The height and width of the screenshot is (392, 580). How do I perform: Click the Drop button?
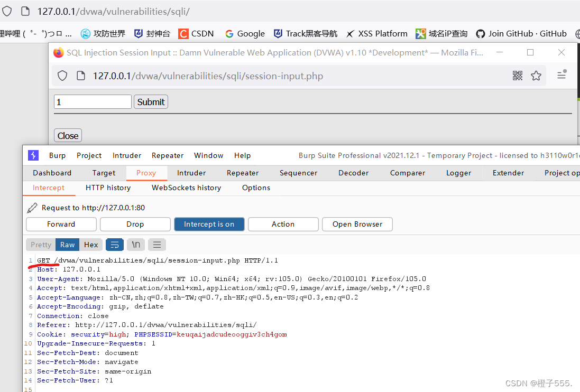(x=135, y=224)
